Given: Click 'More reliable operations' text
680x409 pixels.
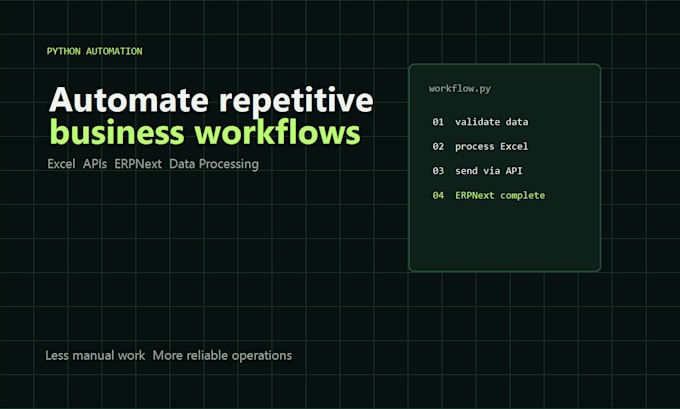Looking at the screenshot, I should click(222, 356).
